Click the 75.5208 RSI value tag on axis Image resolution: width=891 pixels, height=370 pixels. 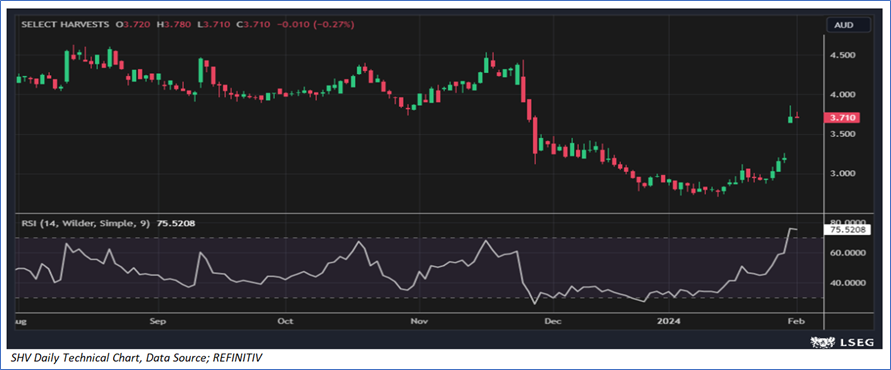pyautogui.click(x=846, y=230)
